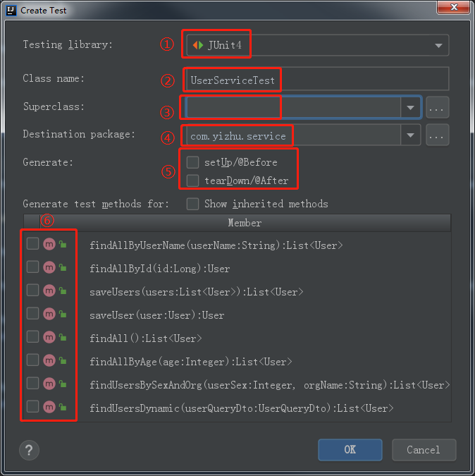Tick the findAllByAge method checkbox

click(32, 360)
